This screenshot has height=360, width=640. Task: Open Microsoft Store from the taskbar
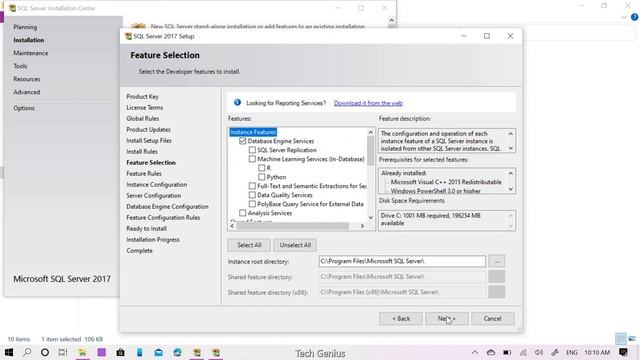[120, 352]
